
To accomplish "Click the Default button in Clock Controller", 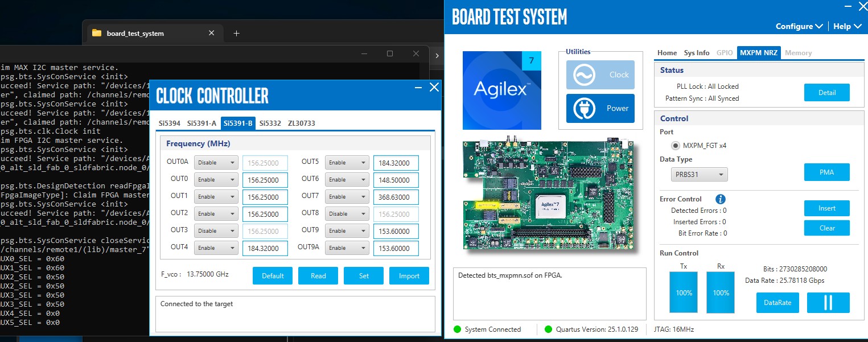I will (x=273, y=276).
